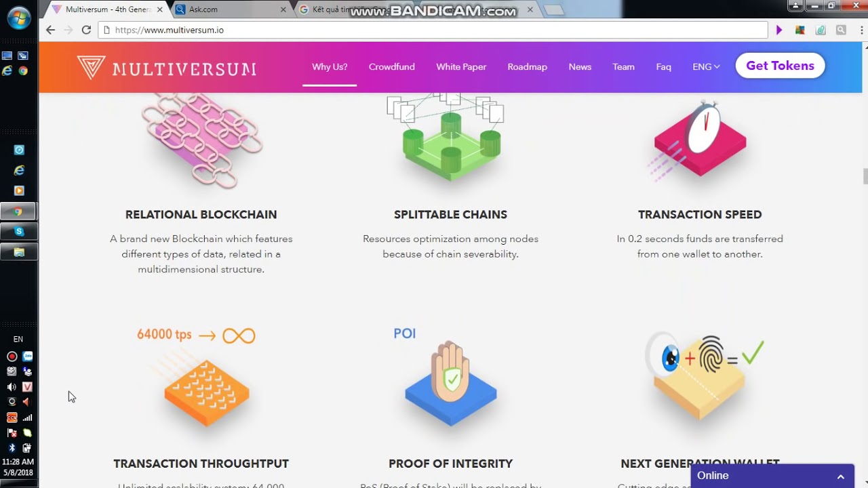
Task: Open the Crowdfund menu item
Action: point(391,66)
